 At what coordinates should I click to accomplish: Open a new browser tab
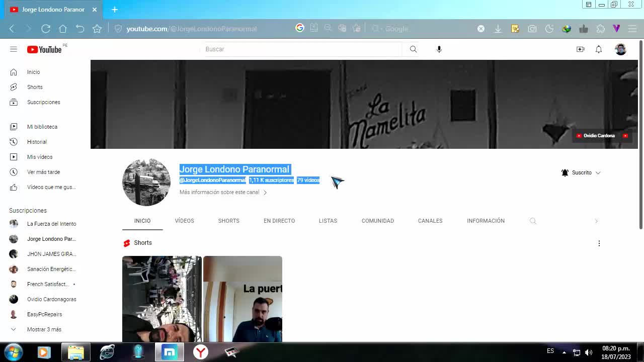[115, 10]
